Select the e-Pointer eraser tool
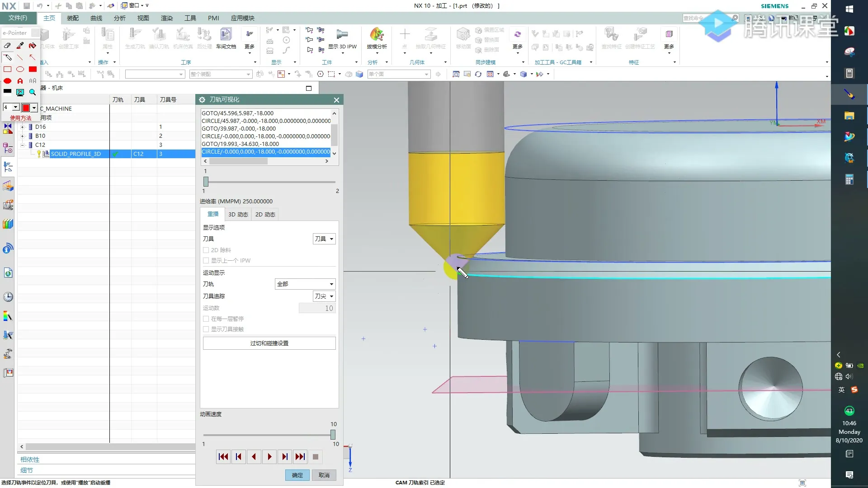 point(7,46)
